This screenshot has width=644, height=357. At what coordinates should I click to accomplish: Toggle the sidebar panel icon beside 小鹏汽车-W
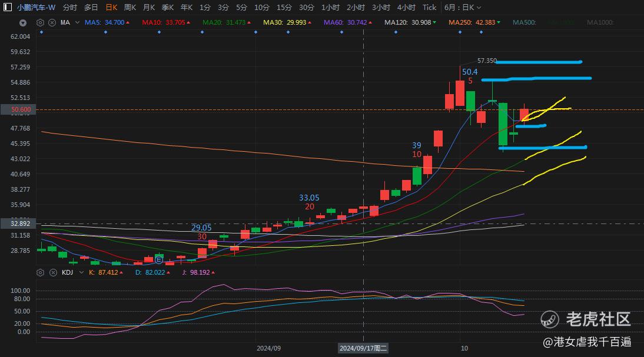8,8
